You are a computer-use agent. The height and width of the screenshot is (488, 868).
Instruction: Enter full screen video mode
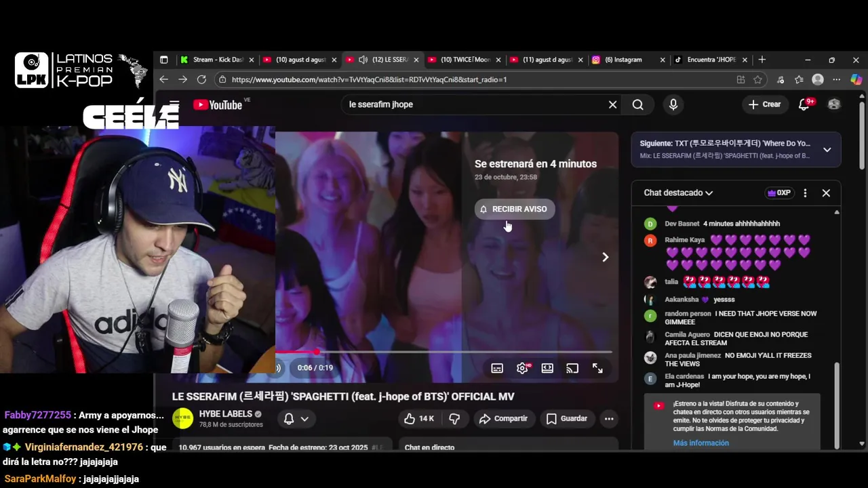(x=597, y=368)
